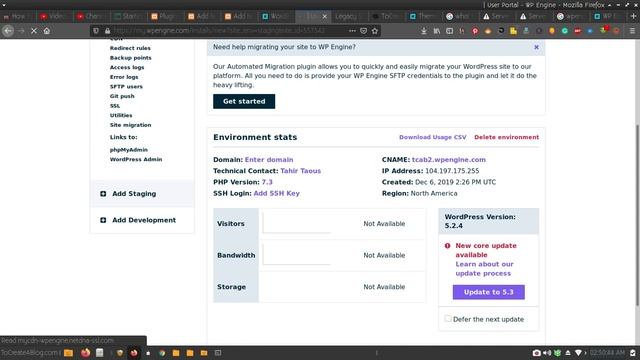Click the Storage row Not Available value
The image size is (640, 360).
coord(384,287)
